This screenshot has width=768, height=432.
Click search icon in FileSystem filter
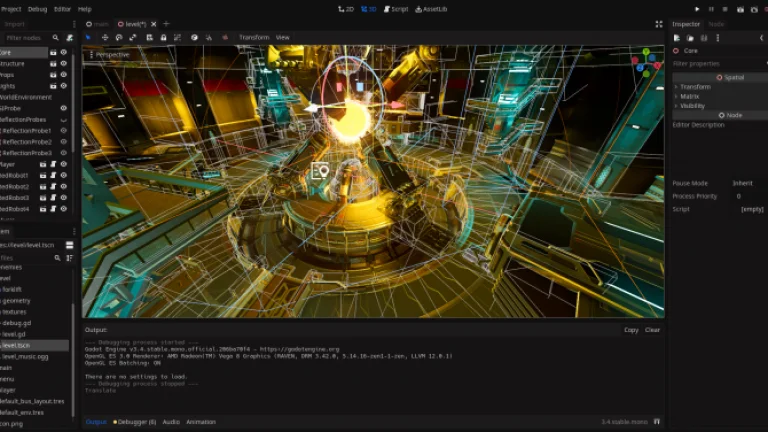tap(57, 258)
